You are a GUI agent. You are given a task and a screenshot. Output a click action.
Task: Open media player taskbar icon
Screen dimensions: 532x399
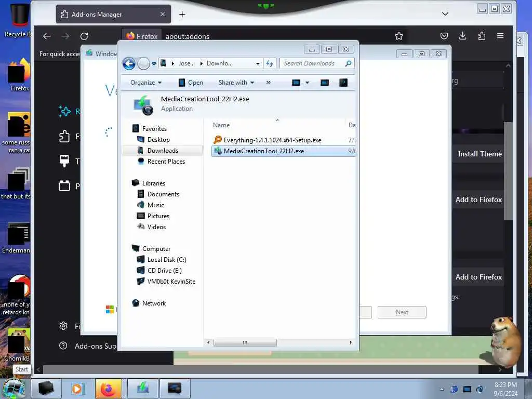[77, 389]
